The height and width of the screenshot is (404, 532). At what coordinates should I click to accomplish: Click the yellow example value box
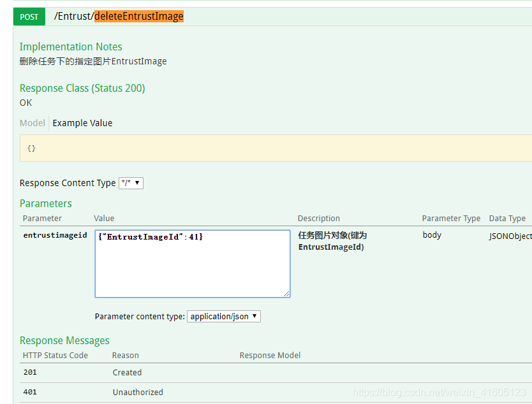[276, 148]
